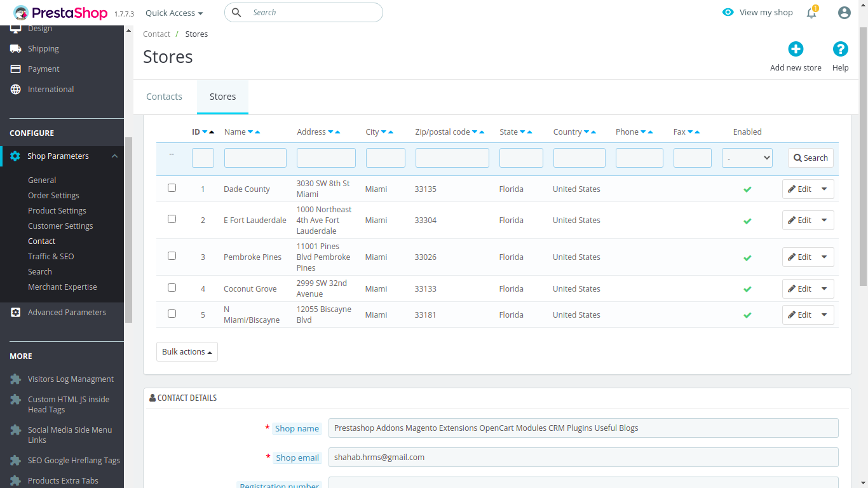
Task: Sort ID column ascending with up arrow
Action: 212,132
